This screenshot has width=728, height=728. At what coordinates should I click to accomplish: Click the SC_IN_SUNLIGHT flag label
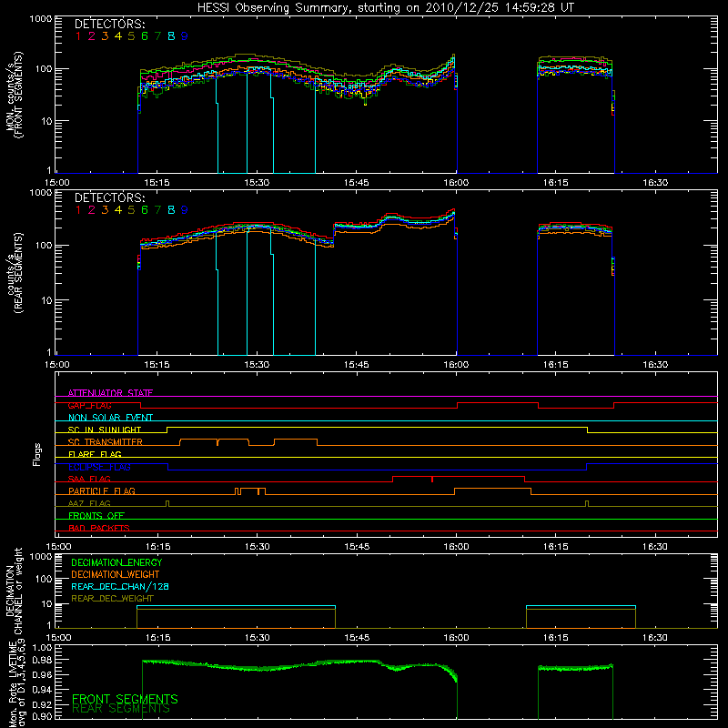(105, 430)
